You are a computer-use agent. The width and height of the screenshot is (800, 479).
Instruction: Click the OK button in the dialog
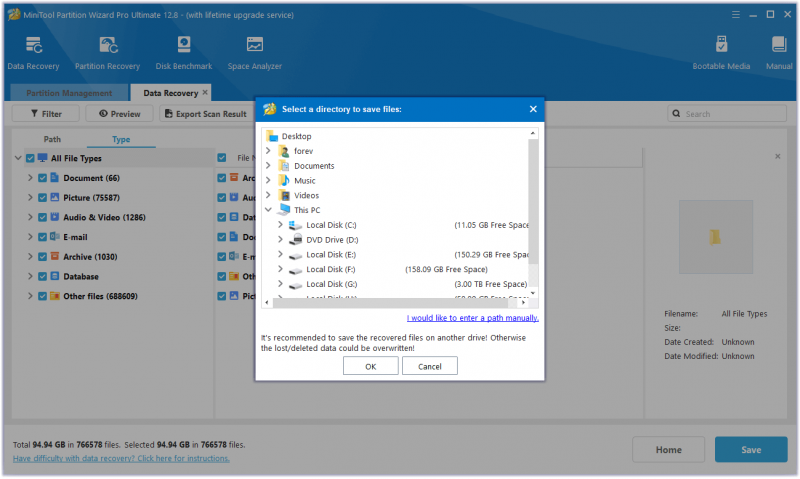pyautogui.click(x=370, y=366)
